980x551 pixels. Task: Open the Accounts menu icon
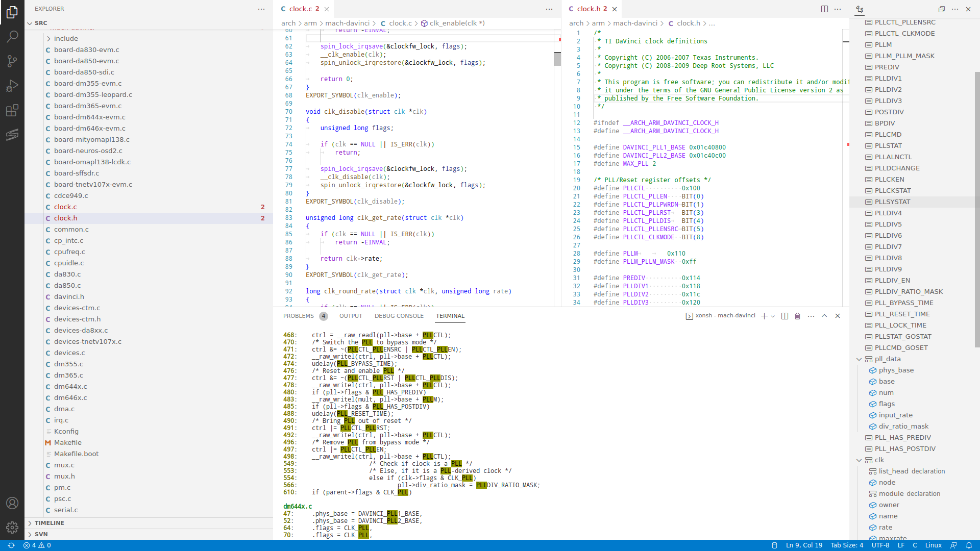pos(12,503)
